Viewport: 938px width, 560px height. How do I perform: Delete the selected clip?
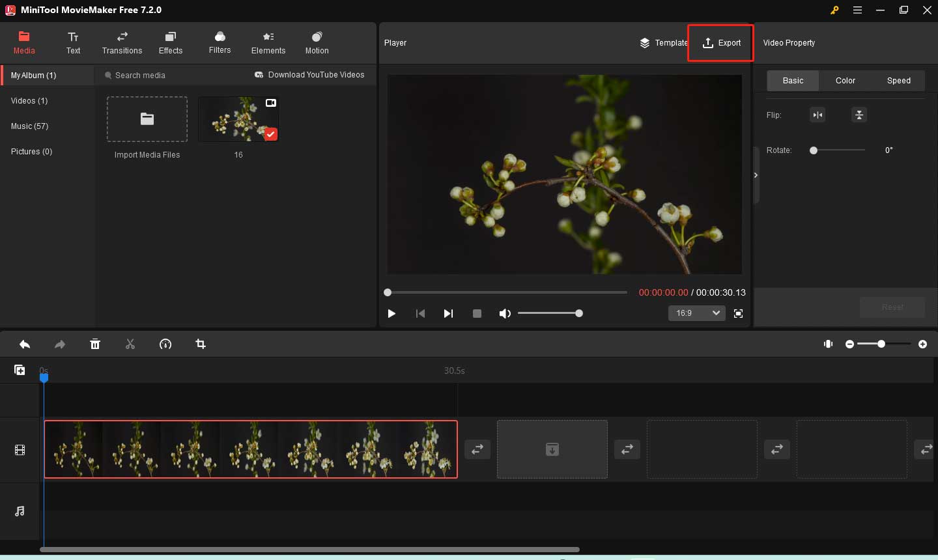(x=95, y=344)
